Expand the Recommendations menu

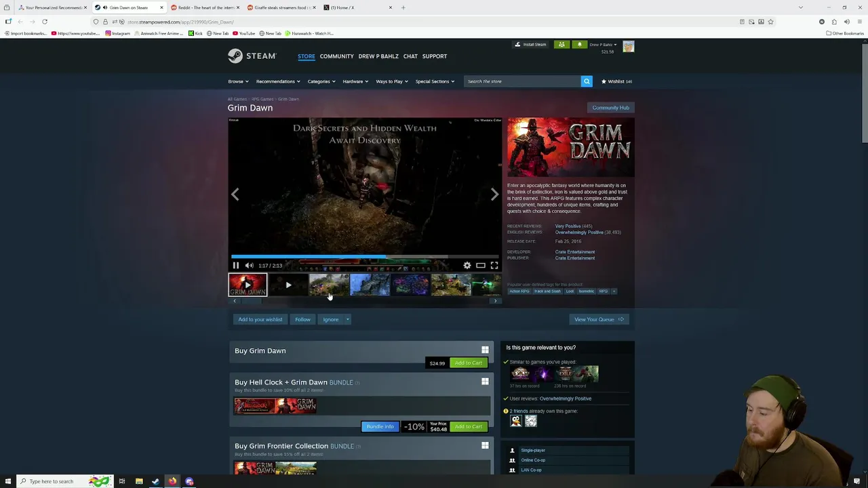pyautogui.click(x=278, y=81)
